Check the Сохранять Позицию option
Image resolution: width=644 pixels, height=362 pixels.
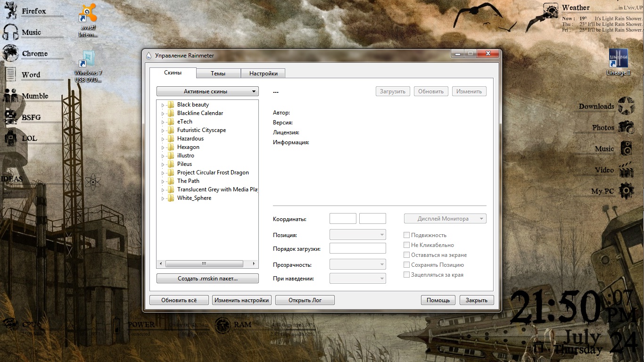click(x=406, y=265)
